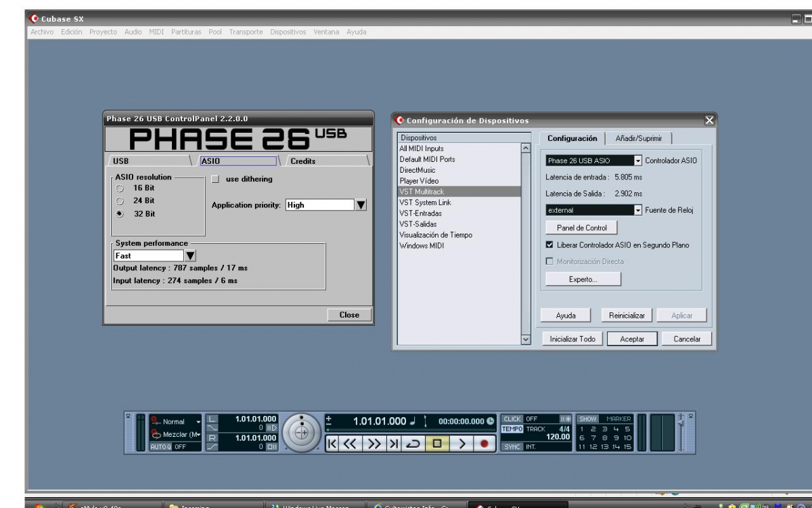Toggle the precount icon next to CLICK
The width and height of the screenshot is (812, 508).
coord(566,419)
